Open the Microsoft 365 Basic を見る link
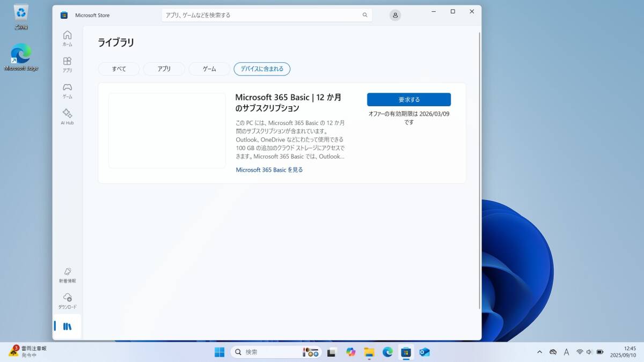The image size is (644, 362). click(269, 170)
